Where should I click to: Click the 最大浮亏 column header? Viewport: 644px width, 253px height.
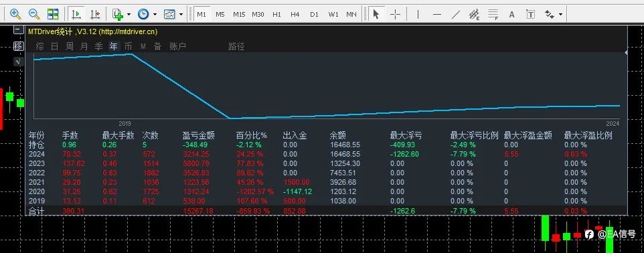(406, 135)
